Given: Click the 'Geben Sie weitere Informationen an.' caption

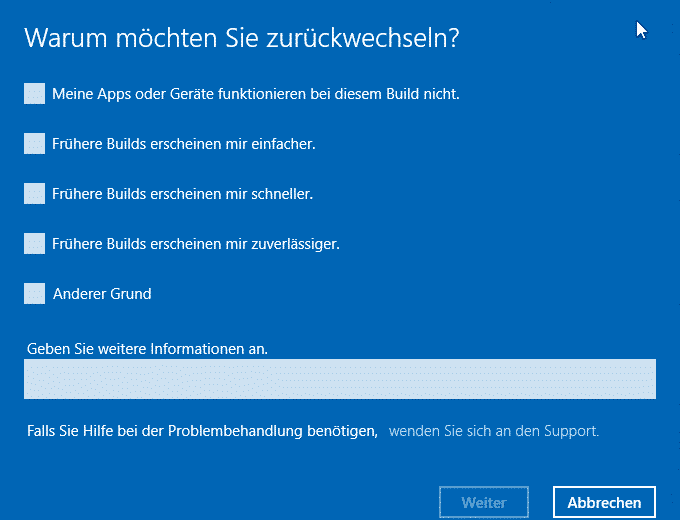Looking at the screenshot, I should [x=147, y=349].
